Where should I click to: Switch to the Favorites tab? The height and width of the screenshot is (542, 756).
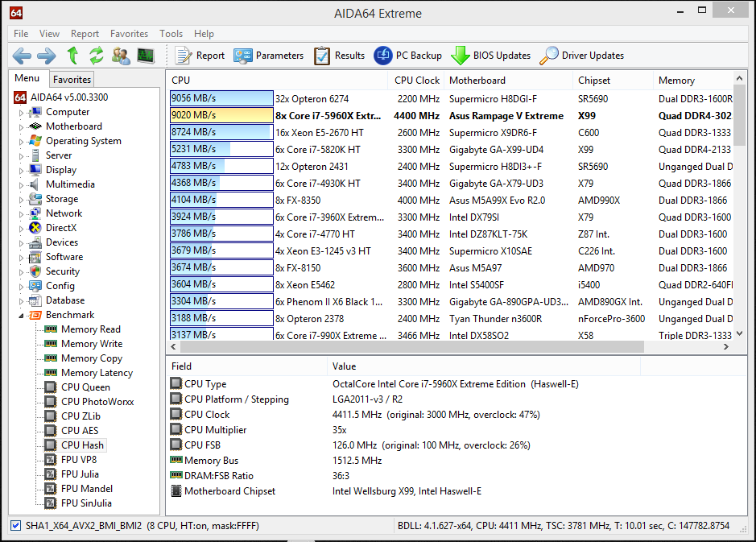click(x=72, y=80)
